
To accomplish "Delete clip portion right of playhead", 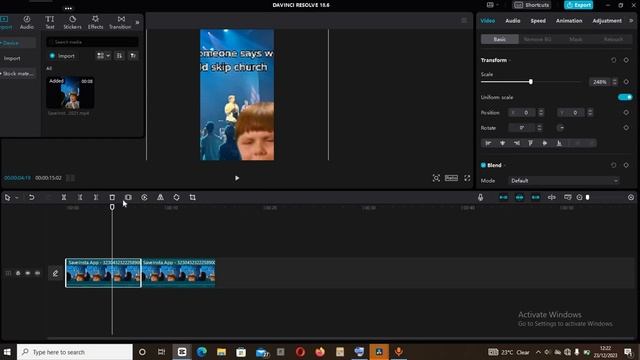I will click(x=96, y=198).
